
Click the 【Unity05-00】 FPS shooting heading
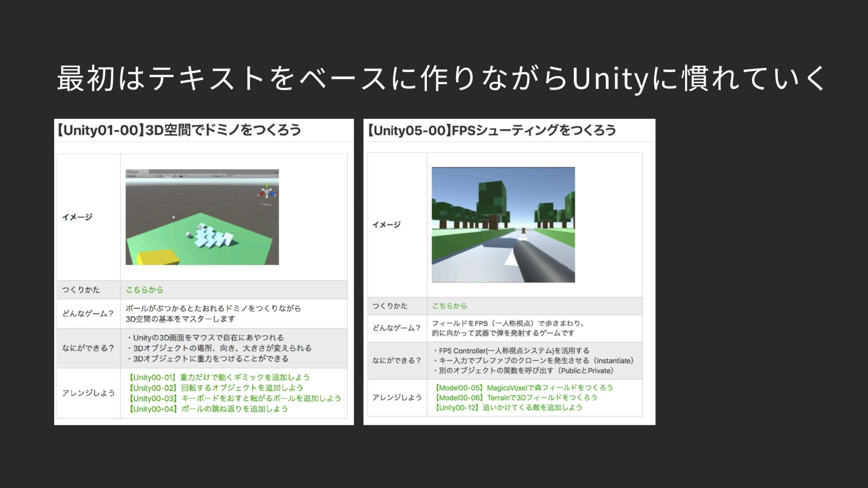492,131
